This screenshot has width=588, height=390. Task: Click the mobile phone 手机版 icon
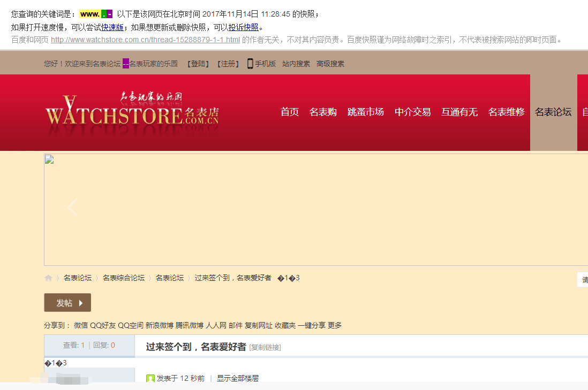point(249,63)
